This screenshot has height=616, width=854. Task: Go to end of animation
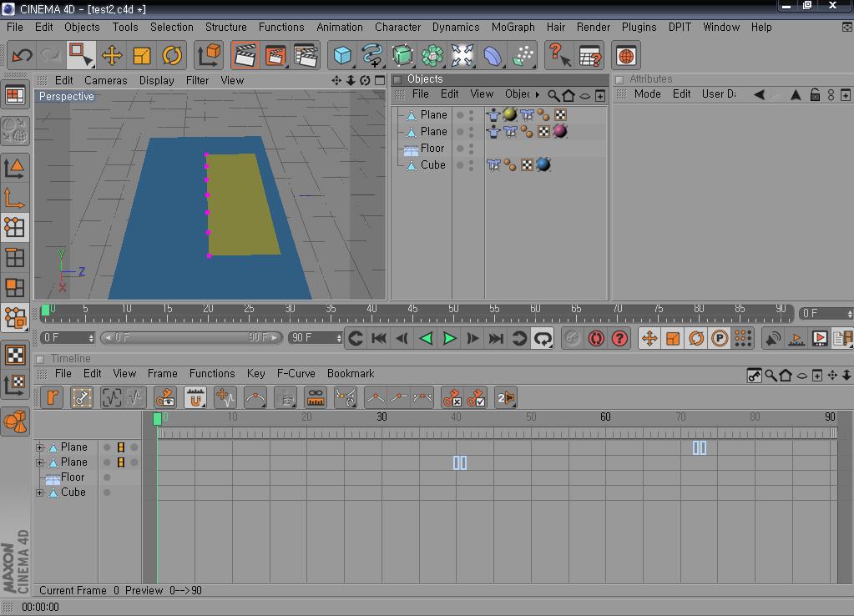tap(496, 338)
